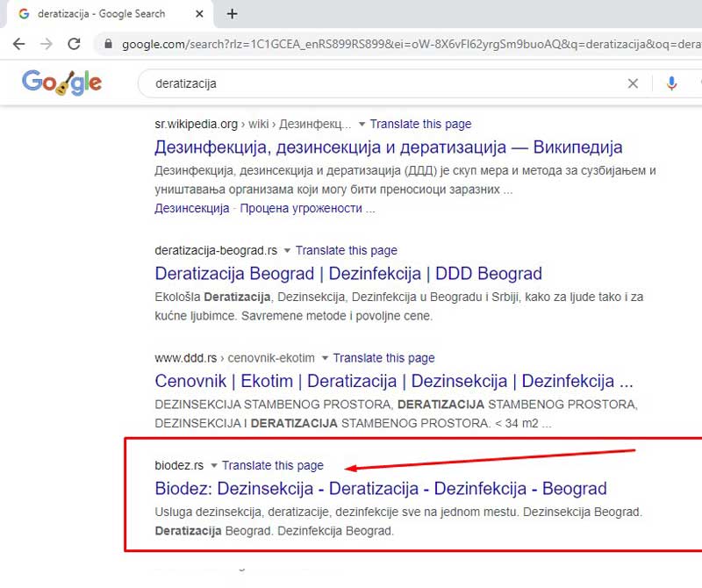This screenshot has width=702, height=588.
Task: Open the Google doodle logo
Action: [x=61, y=82]
